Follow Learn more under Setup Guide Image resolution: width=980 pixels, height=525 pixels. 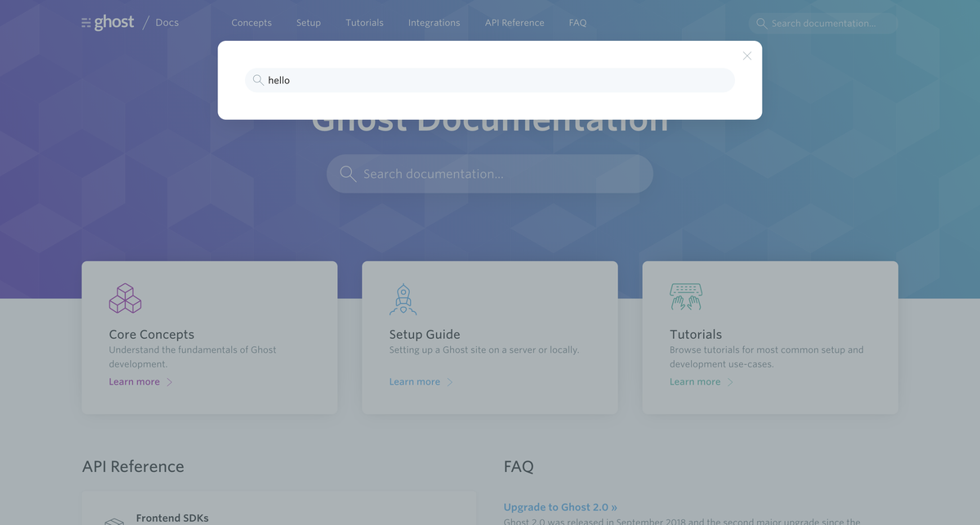tap(415, 381)
